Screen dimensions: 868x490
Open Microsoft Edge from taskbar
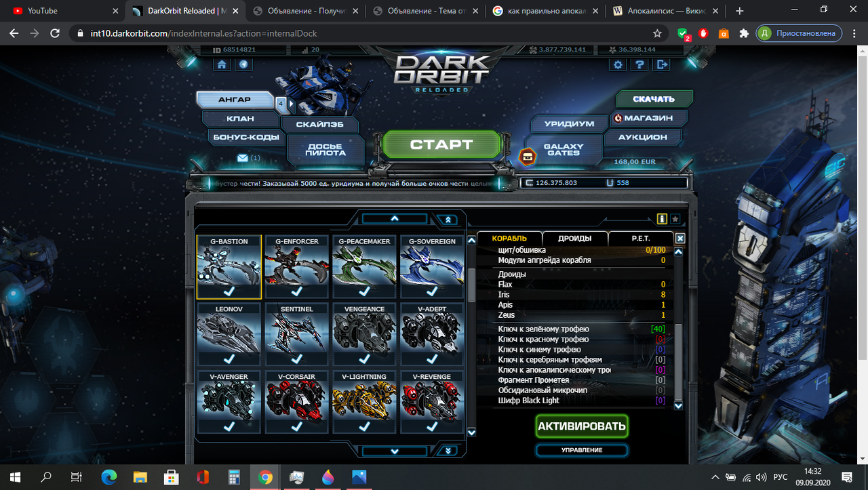tap(108, 477)
